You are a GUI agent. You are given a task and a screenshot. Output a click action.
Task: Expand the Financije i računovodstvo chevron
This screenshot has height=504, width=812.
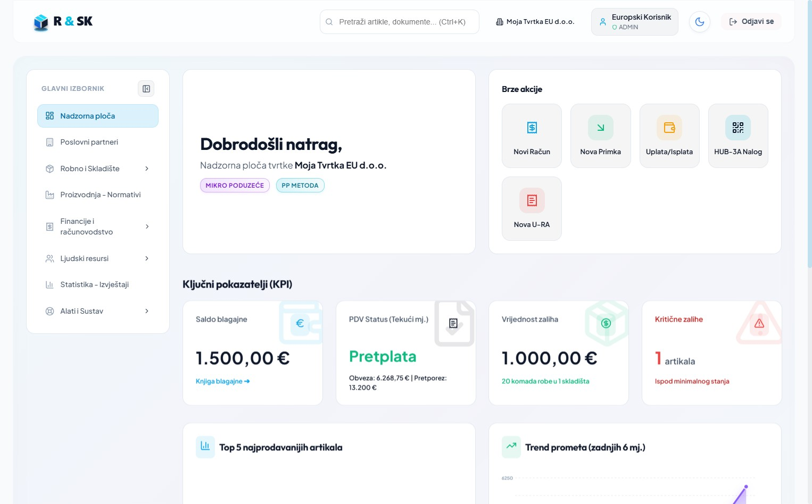pos(147,226)
